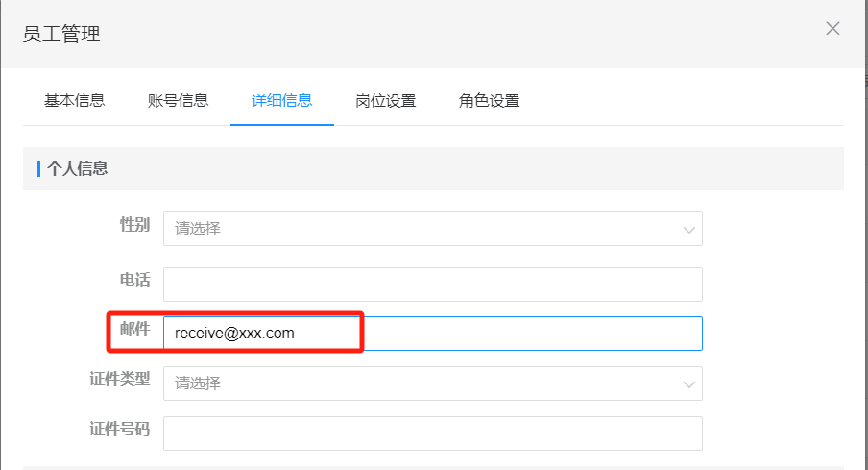Close the 员工管理 dialog

tap(832, 29)
